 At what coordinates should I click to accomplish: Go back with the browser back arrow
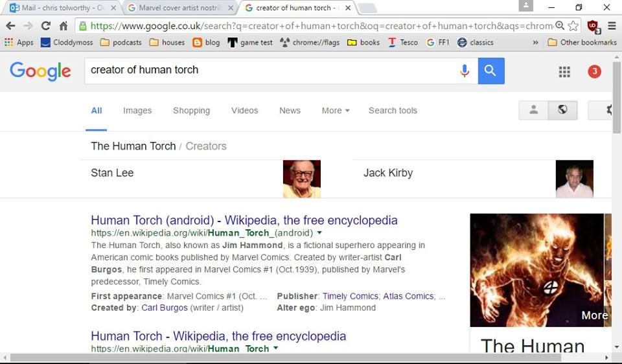(10, 26)
